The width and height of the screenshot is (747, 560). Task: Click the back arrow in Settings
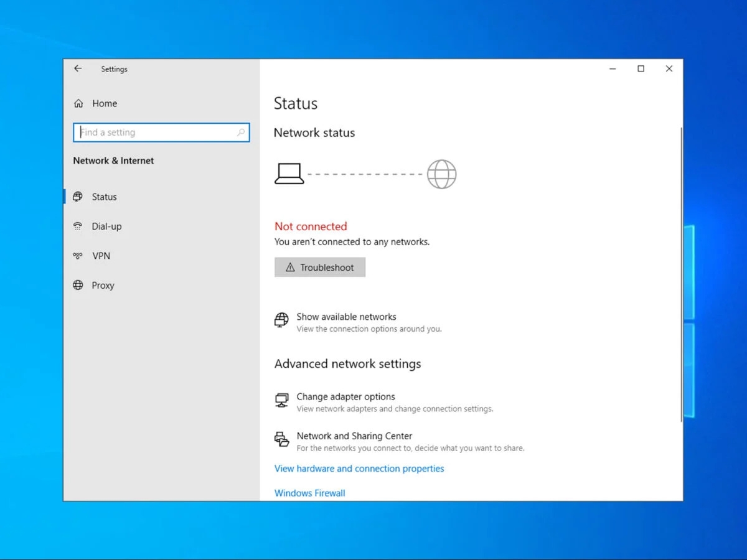(x=77, y=68)
